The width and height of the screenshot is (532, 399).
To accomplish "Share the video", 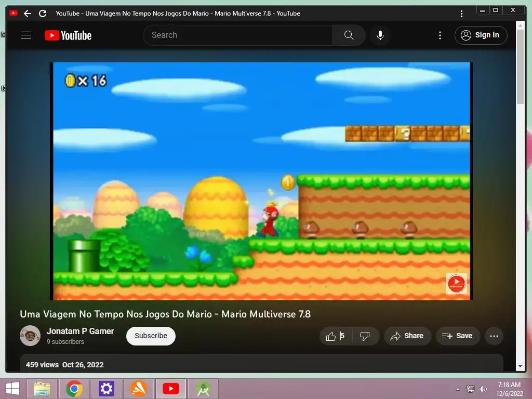I will pyautogui.click(x=407, y=336).
